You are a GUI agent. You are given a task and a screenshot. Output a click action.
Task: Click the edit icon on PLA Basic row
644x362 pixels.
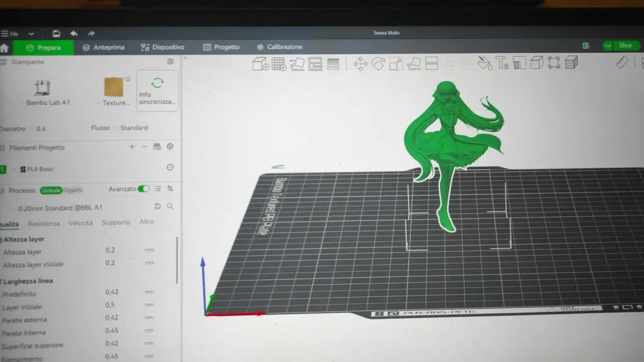tap(170, 167)
